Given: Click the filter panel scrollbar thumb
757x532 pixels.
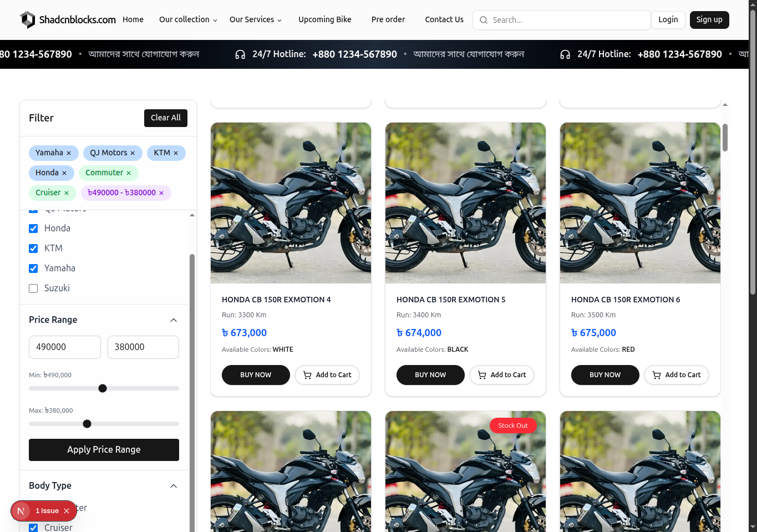Looking at the screenshot, I should click(192, 393).
